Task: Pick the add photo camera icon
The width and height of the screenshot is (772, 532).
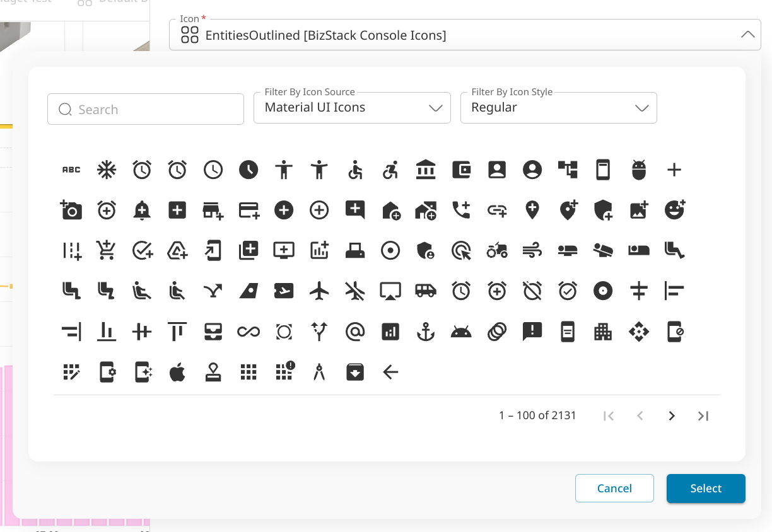Action: coord(71,210)
